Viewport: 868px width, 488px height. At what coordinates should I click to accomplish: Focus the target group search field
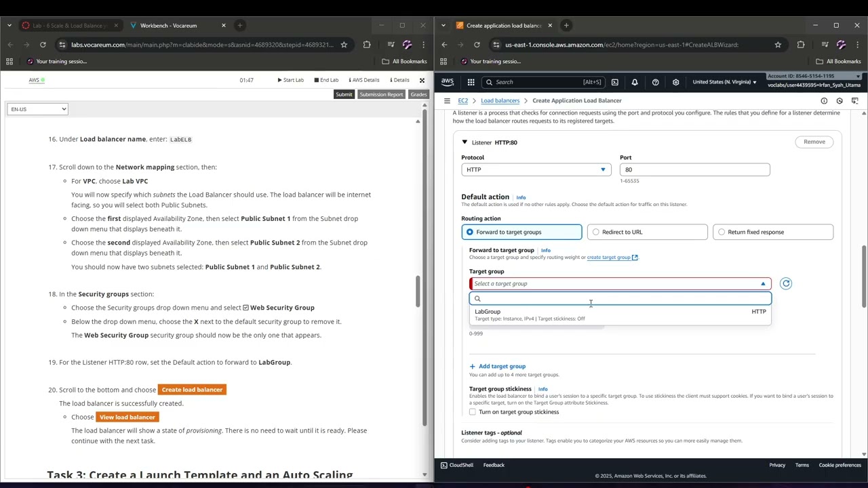(x=620, y=299)
